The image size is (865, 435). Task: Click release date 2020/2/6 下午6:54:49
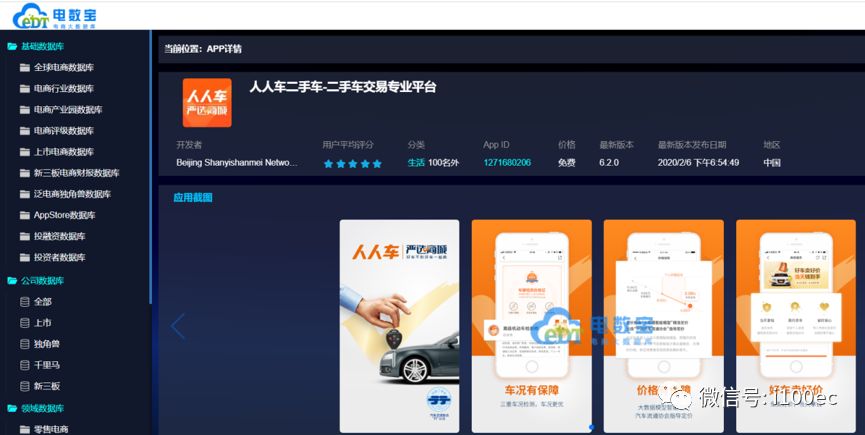698,163
